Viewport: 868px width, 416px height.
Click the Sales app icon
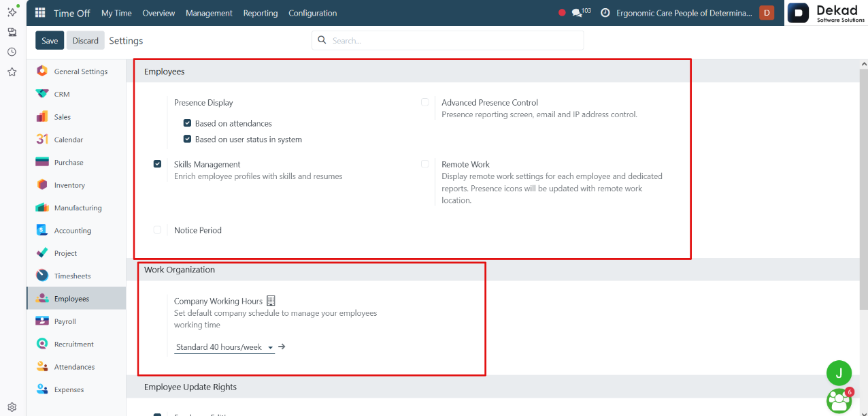[x=42, y=116]
